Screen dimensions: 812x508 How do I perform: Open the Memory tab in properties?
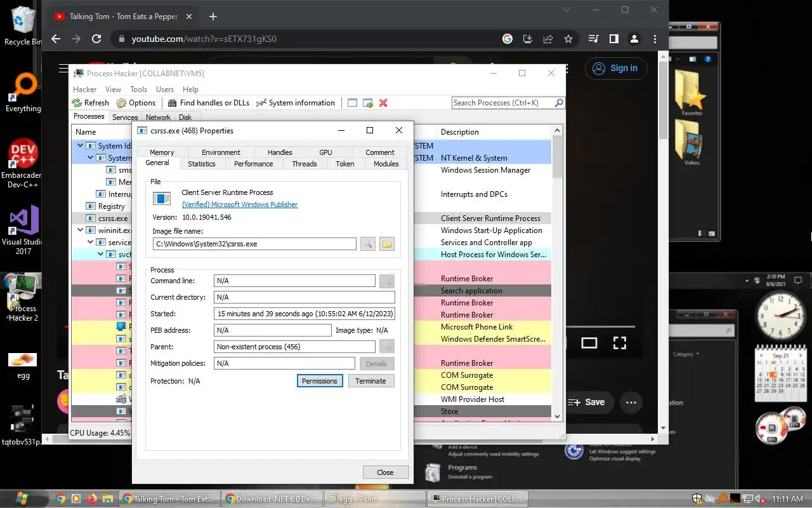[162, 152]
